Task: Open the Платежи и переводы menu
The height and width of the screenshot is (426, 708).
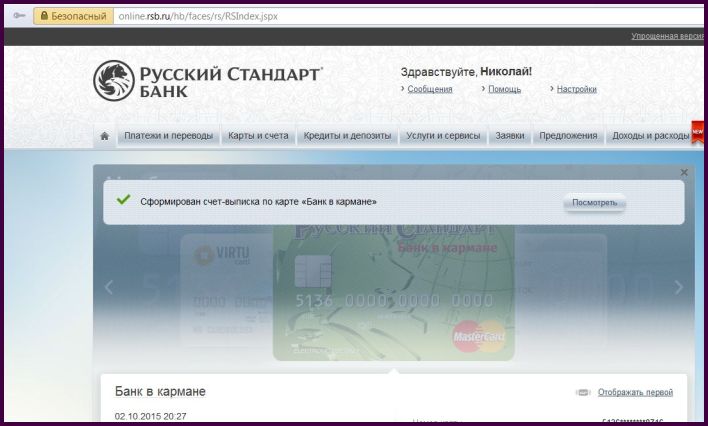Action: (x=168, y=136)
